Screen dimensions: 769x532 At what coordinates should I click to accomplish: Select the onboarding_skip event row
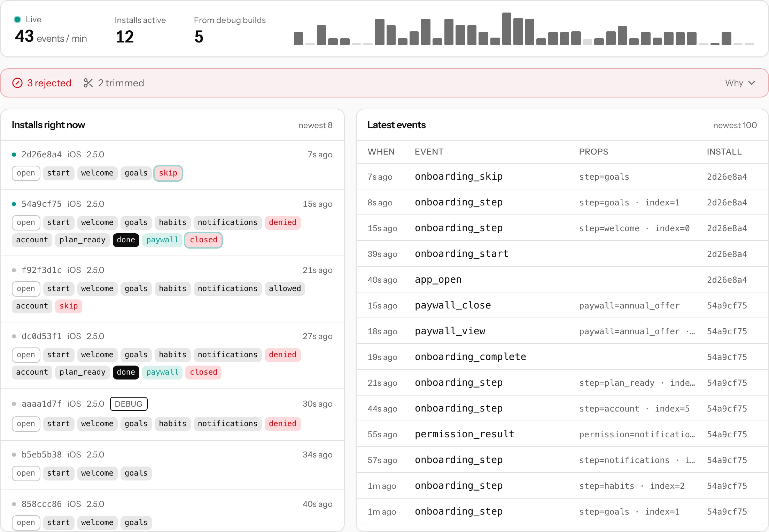[562, 177]
